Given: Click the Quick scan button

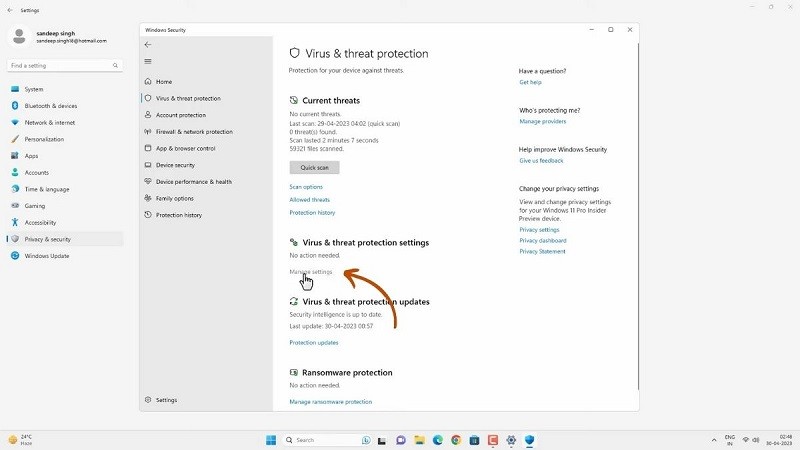Looking at the screenshot, I should coord(314,167).
